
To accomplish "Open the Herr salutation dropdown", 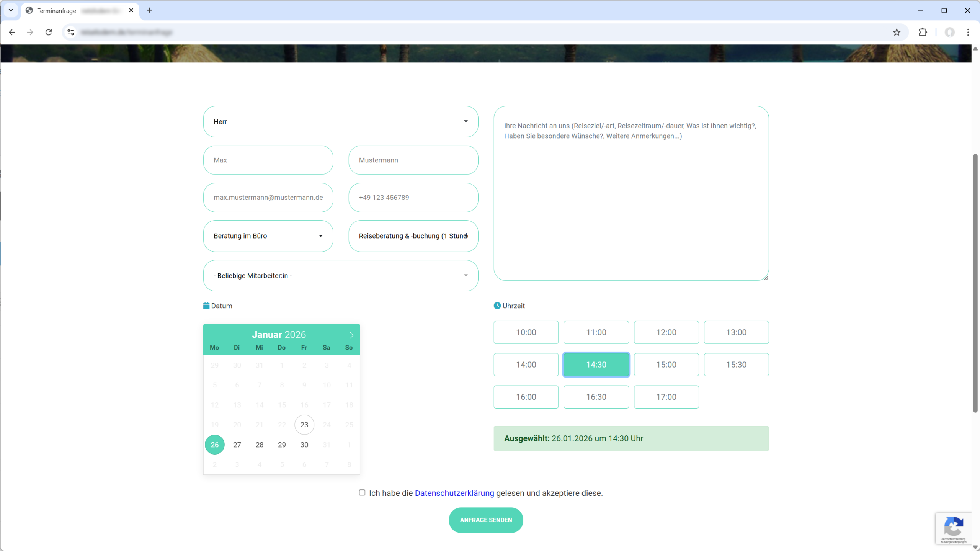I will click(x=340, y=122).
